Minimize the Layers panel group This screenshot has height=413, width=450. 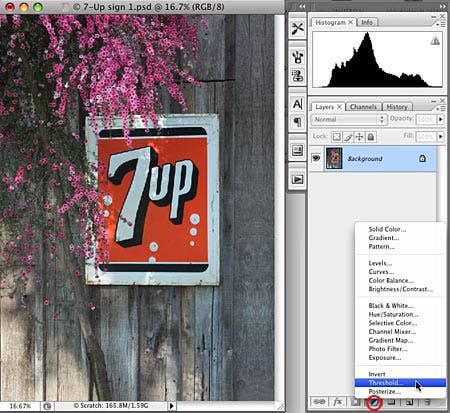coord(433,101)
